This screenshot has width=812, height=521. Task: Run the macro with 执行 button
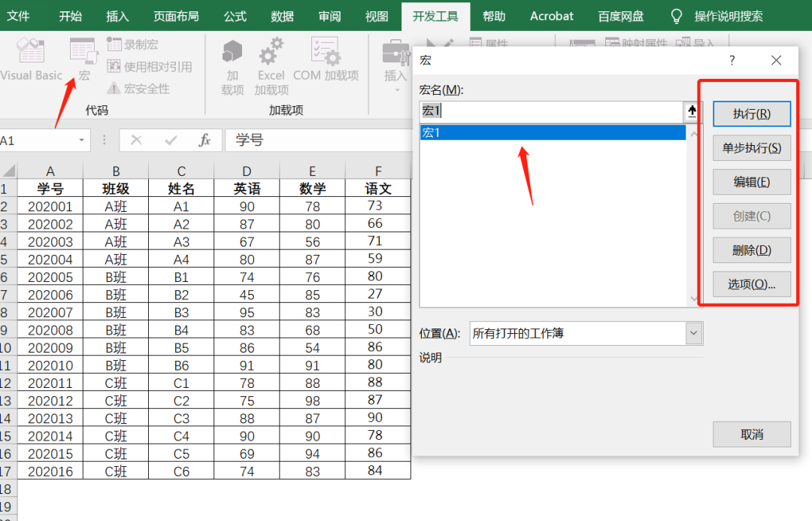coord(751,114)
